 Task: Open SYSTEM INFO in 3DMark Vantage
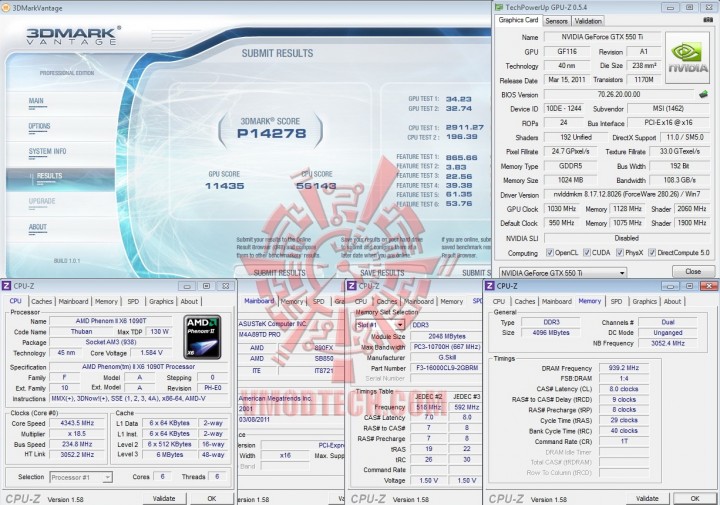point(47,152)
